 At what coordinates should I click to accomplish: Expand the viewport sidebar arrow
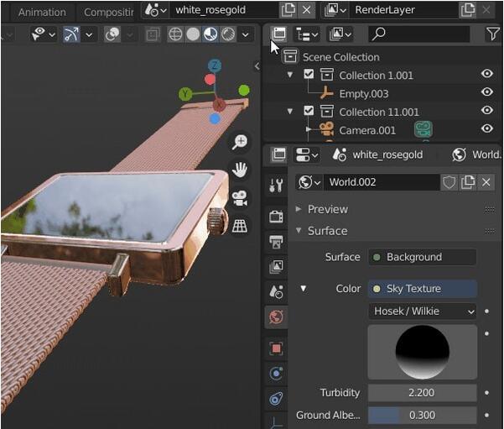click(x=257, y=66)
